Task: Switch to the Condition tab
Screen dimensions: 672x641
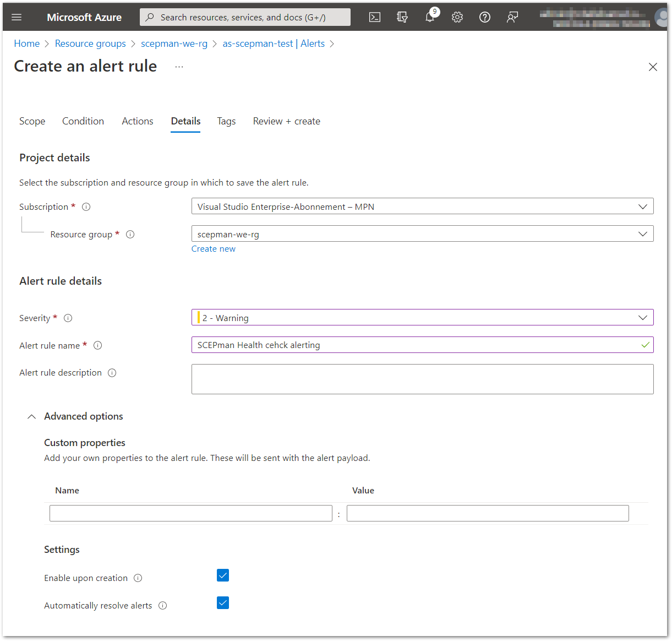Action: (83, 121)
